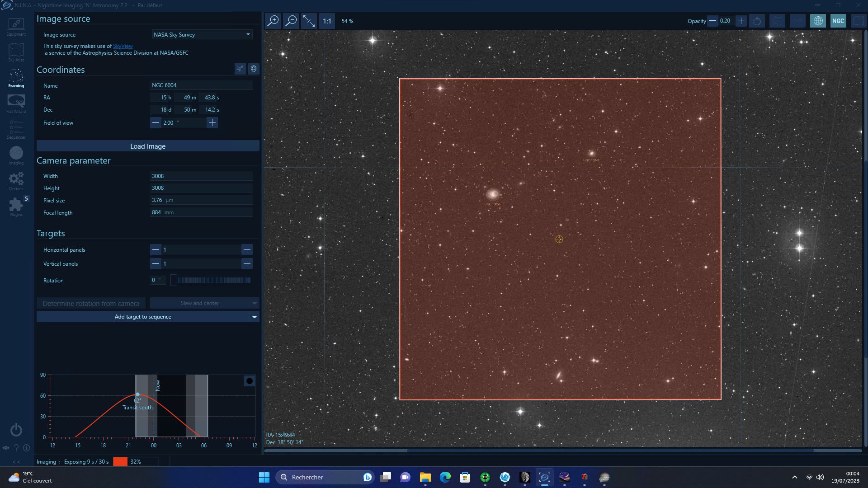Click the Slew and center button
Screen dimensions: 868x488
[x=200, y=303]
